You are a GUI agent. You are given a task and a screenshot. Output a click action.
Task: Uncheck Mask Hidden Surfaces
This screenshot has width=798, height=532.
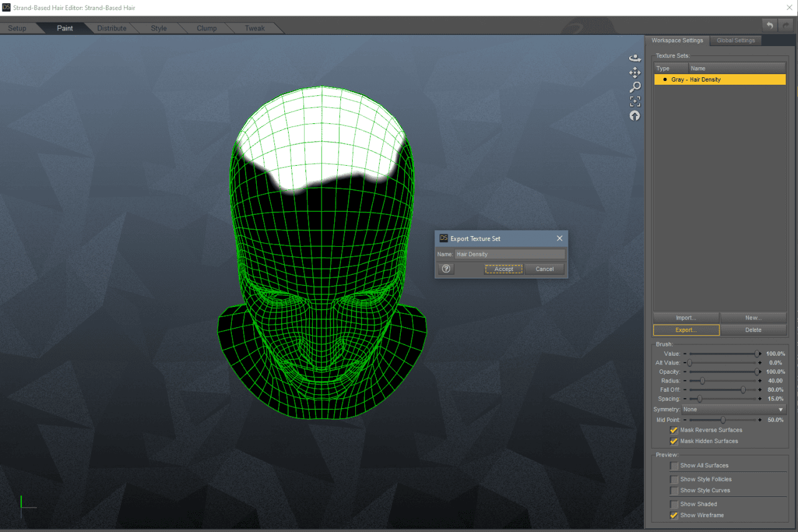pyautogui.click(x=674, y=441)
